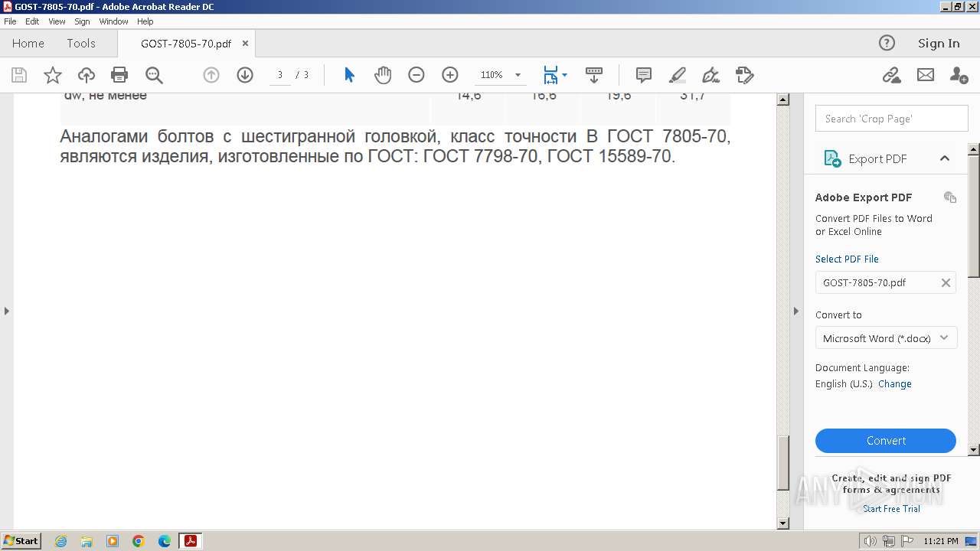Click the more tools stamp icon
This screenshot has height=551, width=980.
click(x=745, y=75)
